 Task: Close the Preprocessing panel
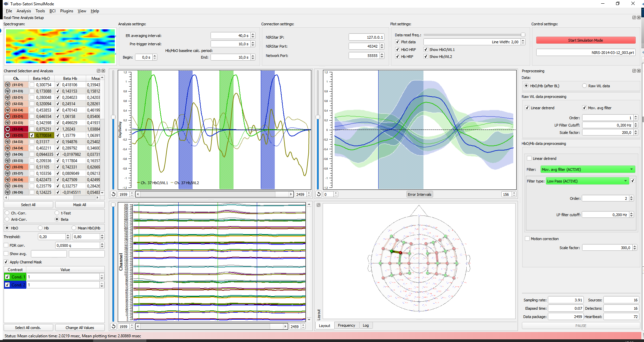coord(639,71)
